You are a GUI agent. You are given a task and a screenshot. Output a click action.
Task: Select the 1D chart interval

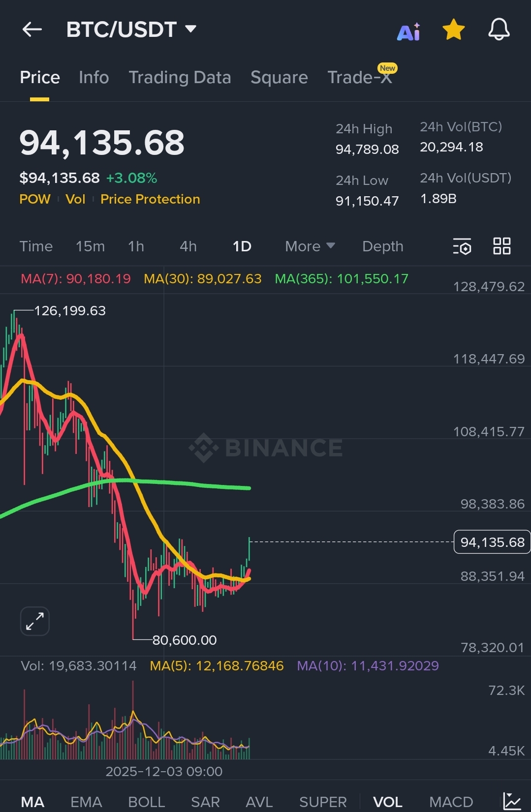pos(242,246)
